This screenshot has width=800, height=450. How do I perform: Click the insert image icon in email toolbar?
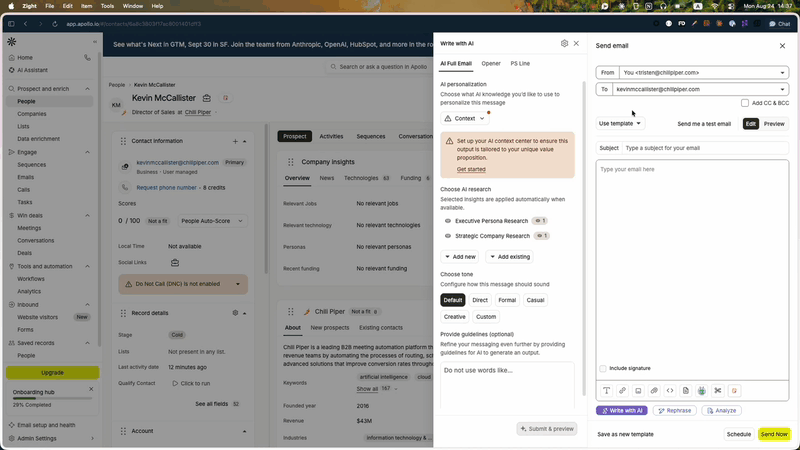pyautogui.click(x=638, y=391)
